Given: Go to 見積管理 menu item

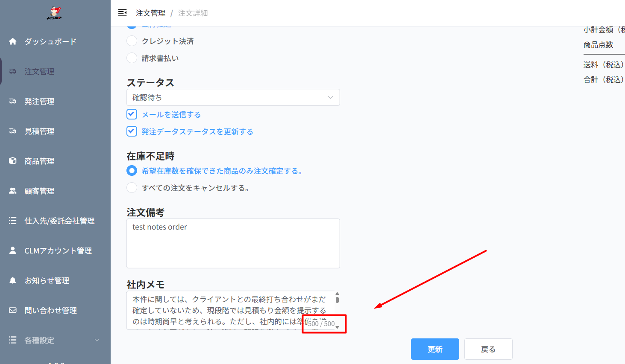Looking at the screenshot, I should coord(39,131).
